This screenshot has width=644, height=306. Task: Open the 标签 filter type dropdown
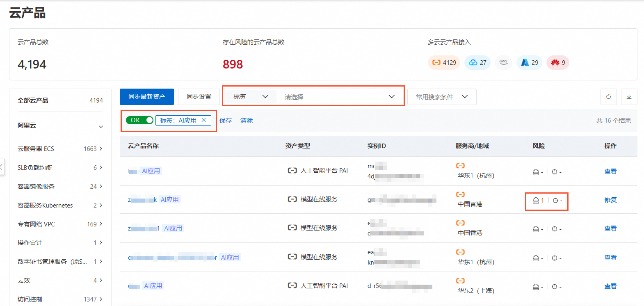(251, 97)
